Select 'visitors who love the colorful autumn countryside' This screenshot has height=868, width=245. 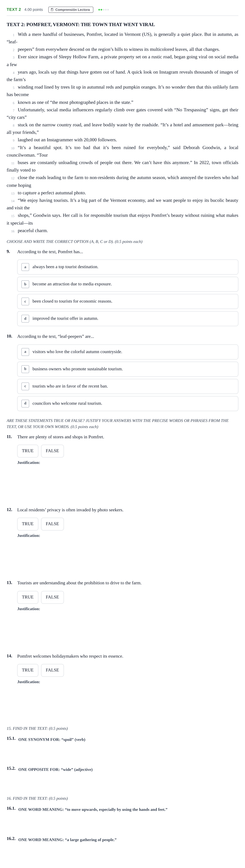pyautogui.click(x=128, y=352)
